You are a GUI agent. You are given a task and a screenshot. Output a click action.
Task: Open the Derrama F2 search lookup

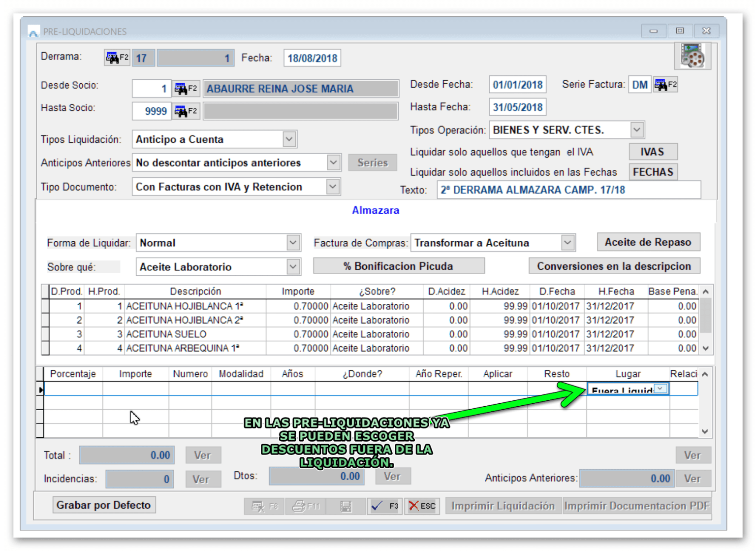117,58
